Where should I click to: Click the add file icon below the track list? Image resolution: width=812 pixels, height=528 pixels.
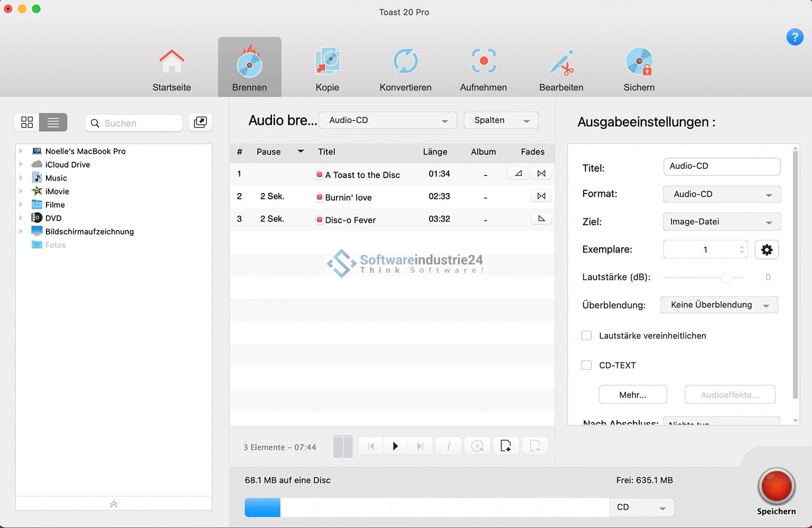click(x=506, y=446)
